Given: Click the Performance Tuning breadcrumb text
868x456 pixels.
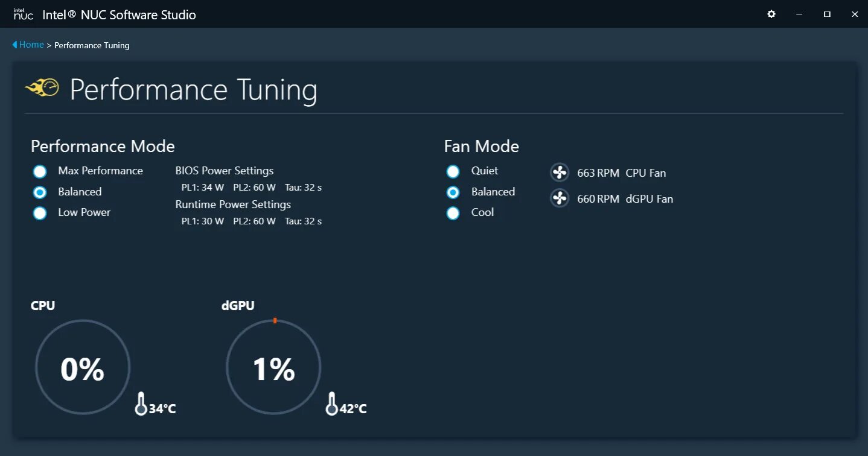Looking at the screenshot, I should coord(92,45).
